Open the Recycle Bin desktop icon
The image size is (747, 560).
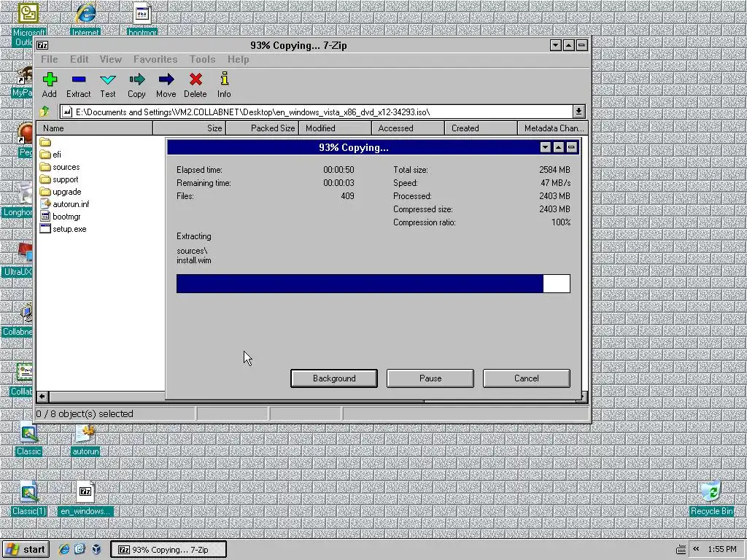(x=711, y=491)
